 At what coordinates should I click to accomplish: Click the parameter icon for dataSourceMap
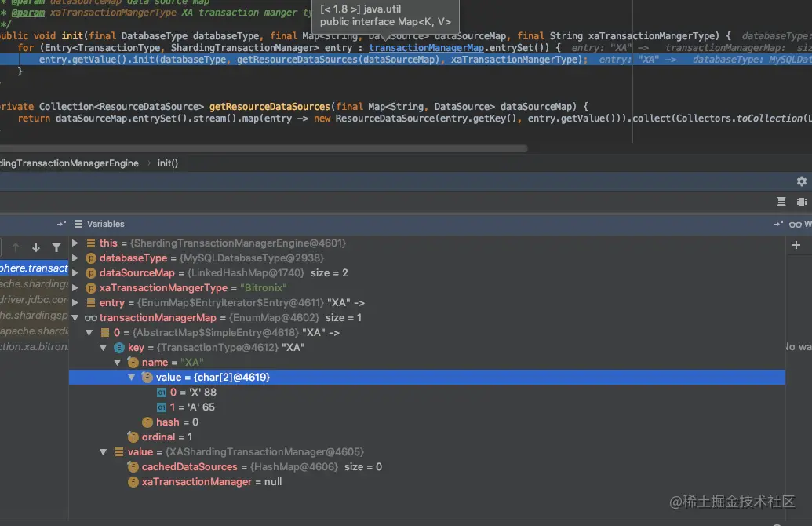point(91,273)
